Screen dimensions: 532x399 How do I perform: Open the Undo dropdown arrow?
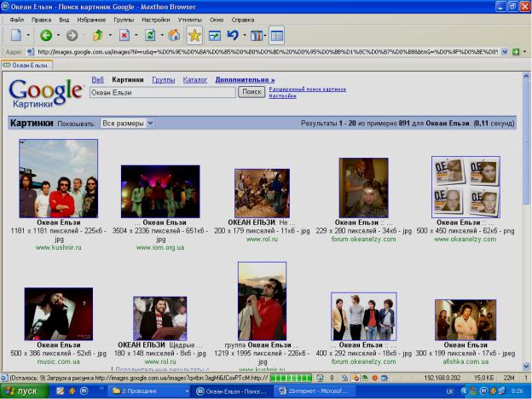tap(245, 35)
